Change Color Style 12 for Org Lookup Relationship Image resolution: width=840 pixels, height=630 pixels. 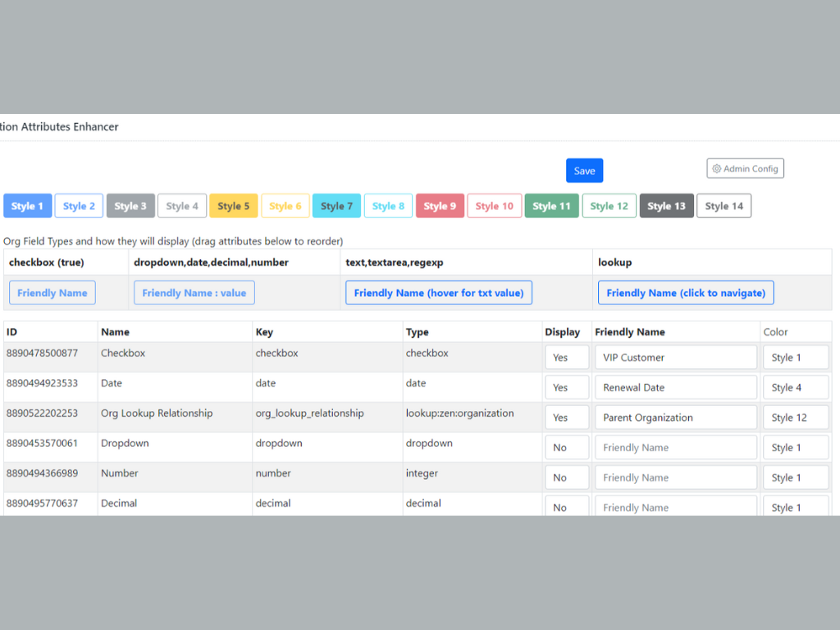pyautogui.click(x=795, y=418)
